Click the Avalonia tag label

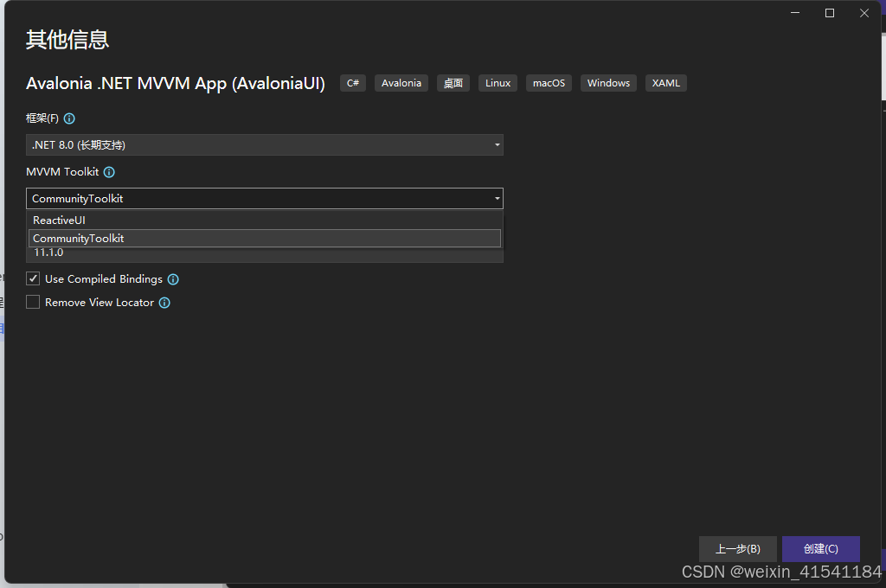click(401, 83)
